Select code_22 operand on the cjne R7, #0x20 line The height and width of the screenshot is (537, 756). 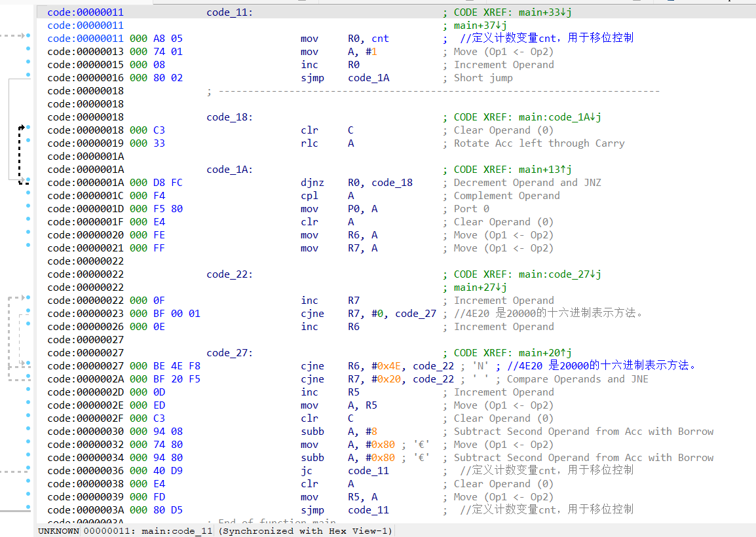coord(434,379)
